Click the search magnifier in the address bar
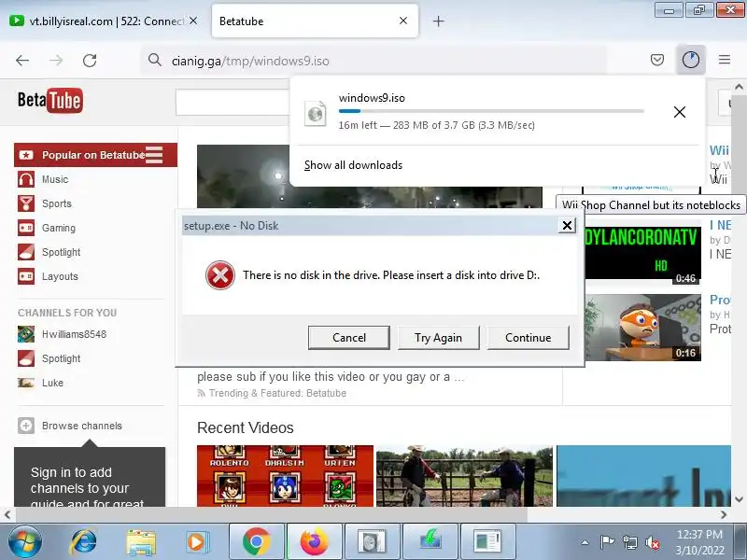The height and width of the screenshot is (560, 747). point(154,61)
